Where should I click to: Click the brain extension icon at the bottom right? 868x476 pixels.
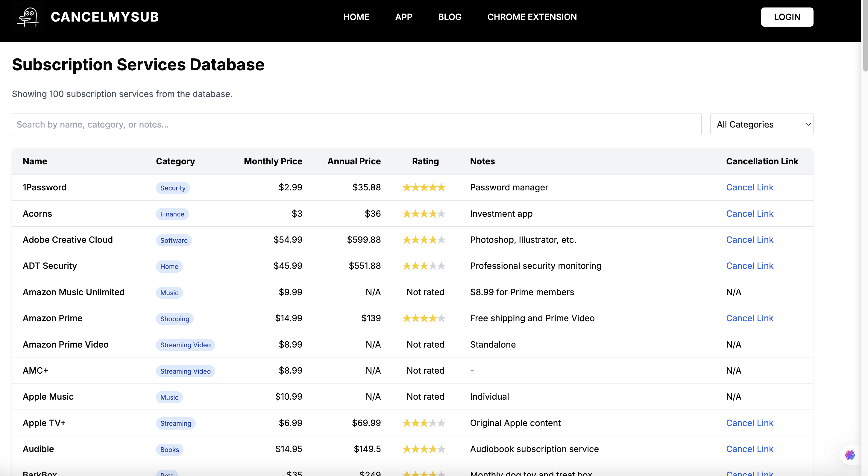coord(849,455)
